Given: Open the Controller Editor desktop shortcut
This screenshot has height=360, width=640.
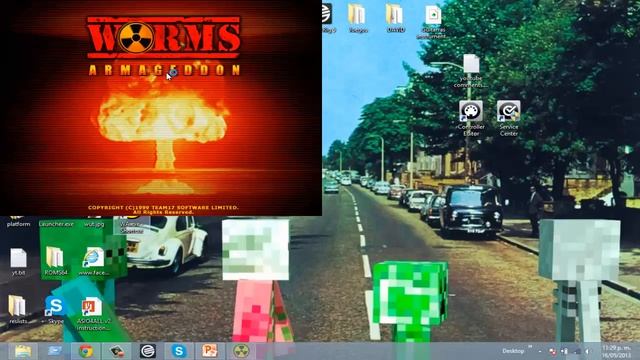Looking at the screenshot, I should tap(471, 118).
